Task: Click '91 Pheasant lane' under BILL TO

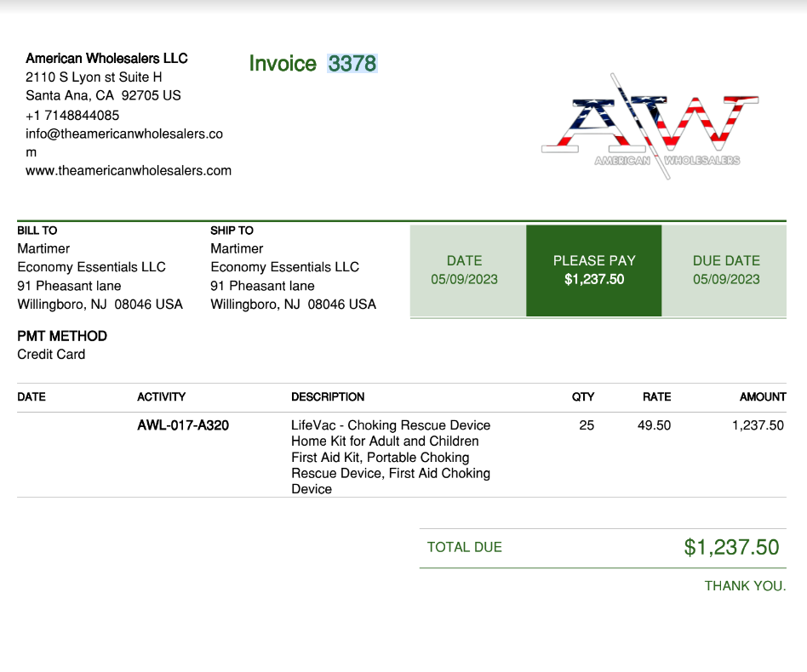Action: click(70, 286)
